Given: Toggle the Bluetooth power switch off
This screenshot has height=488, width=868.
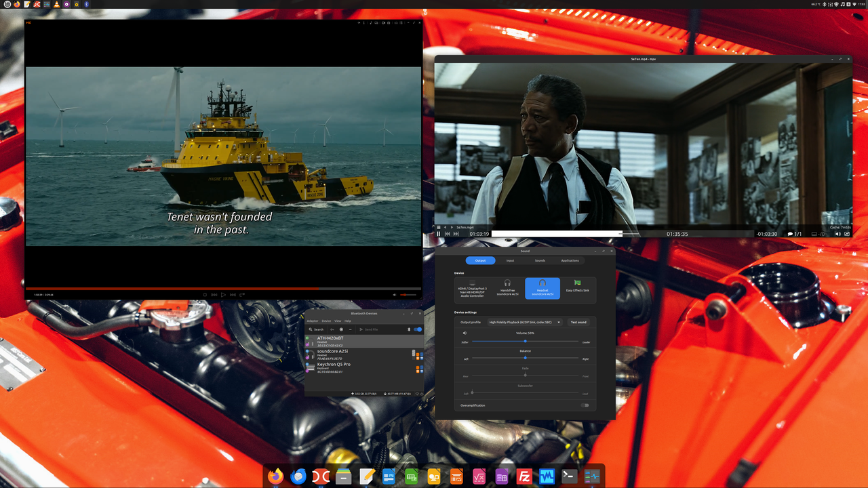Looking at the screenshot, I should pos(418,329).
